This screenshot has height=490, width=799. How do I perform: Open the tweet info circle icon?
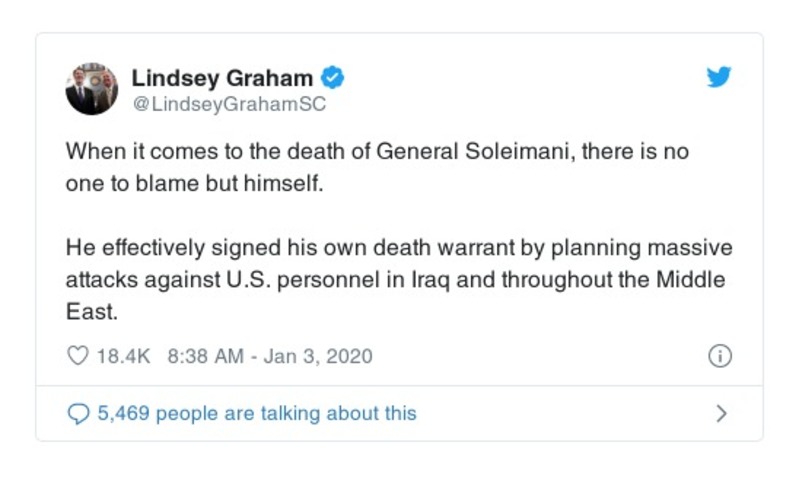(720, 356)
